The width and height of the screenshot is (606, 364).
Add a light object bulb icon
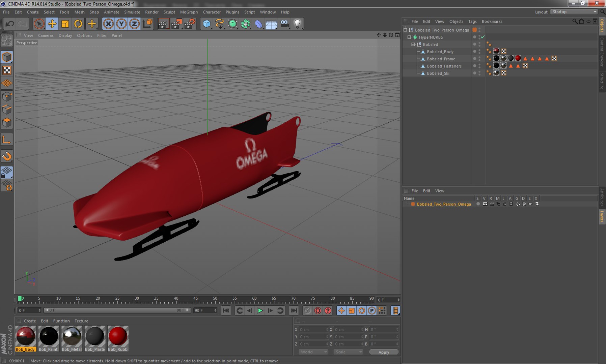297,24
